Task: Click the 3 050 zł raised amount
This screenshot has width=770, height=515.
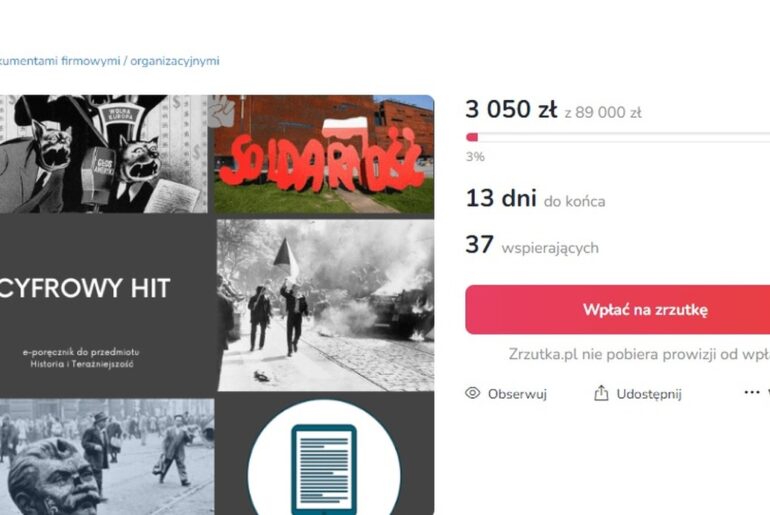Action: tap(511, 109)
